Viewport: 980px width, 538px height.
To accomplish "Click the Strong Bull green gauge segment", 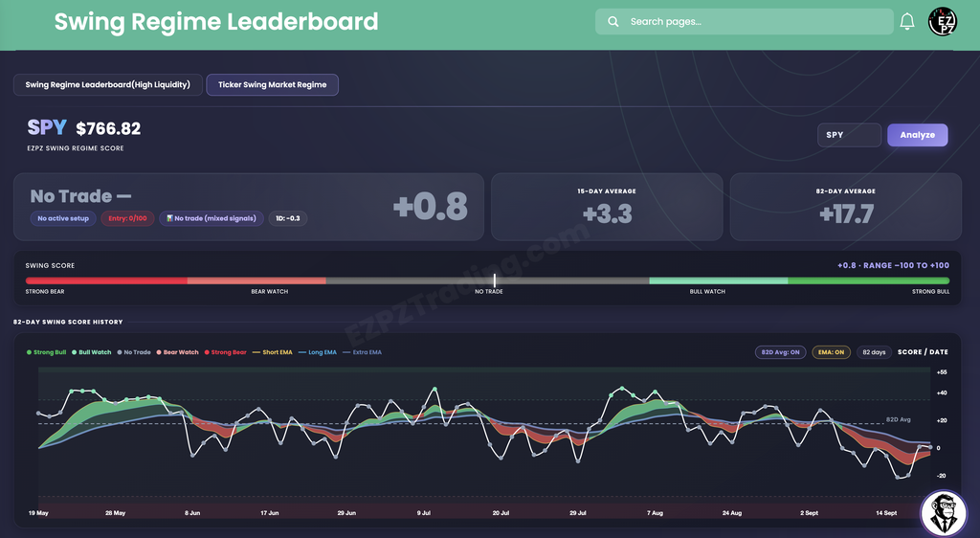I will point(869,281).
